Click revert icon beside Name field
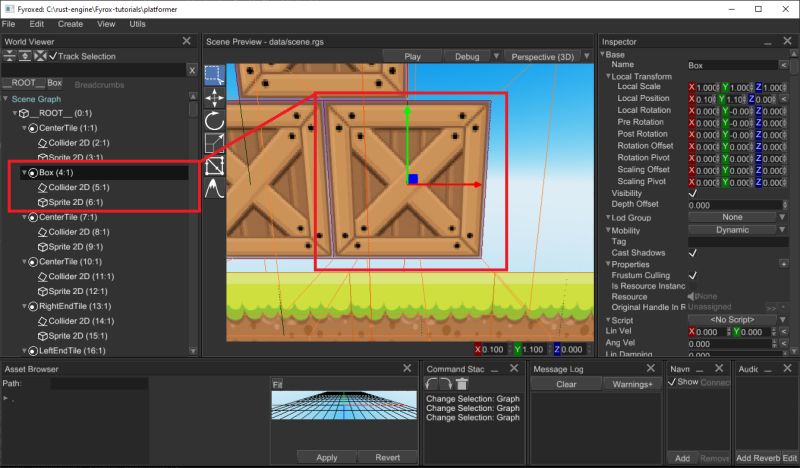This screenshot has width=800, height=468. pyautogui.click(x=784, y=65)
